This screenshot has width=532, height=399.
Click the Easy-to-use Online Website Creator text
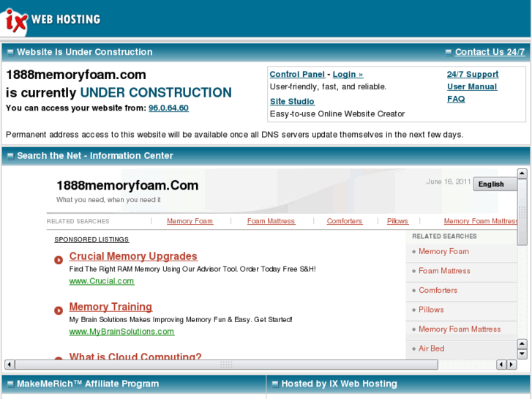(337, 113)
